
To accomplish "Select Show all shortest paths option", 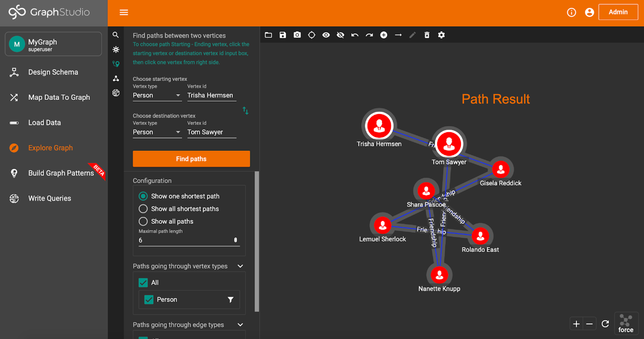I will 143,209.
